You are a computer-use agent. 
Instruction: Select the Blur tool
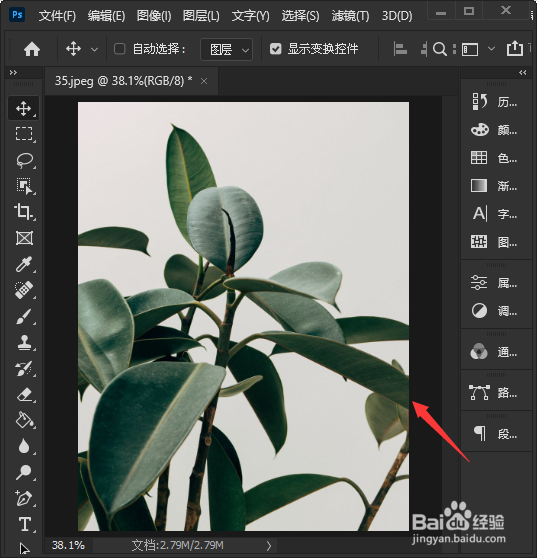click(24, 446)
